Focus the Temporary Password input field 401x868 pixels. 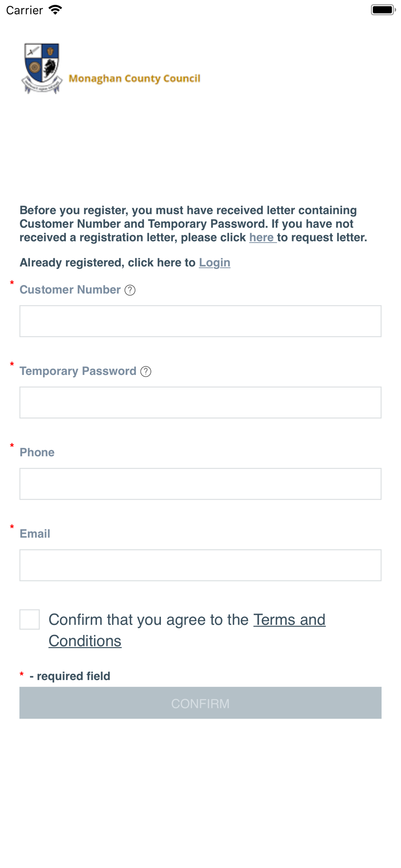pyautogui.click(x=200, y=402)
